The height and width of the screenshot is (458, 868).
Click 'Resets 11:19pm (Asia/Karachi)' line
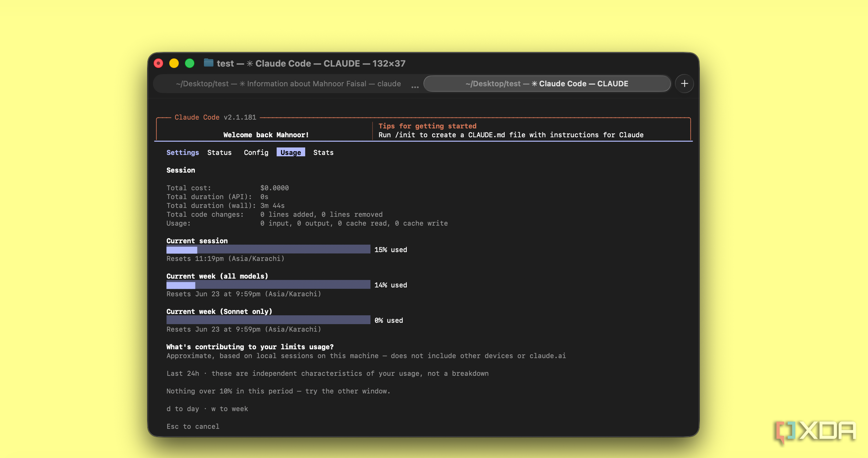[225, 259]
